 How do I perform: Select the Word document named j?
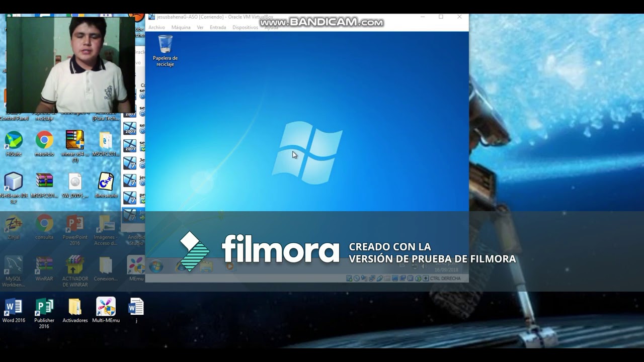pyautogui.click(x=136, y=307)
